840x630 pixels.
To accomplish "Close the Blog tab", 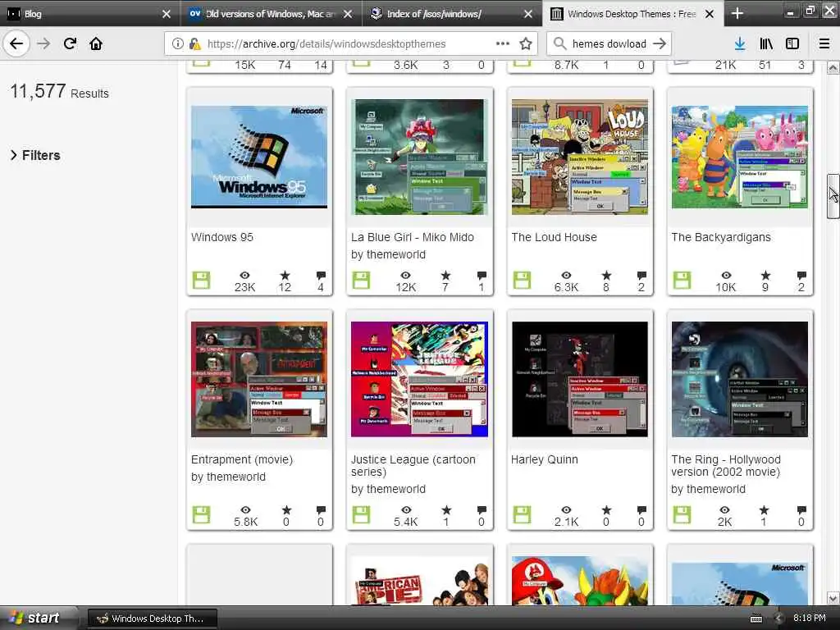I will (167, 14).
